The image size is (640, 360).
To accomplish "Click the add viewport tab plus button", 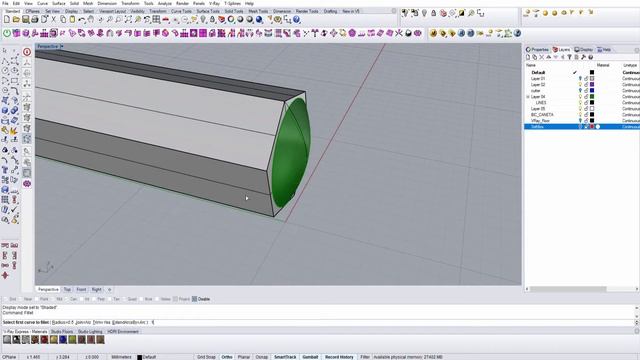I will 109,289.
